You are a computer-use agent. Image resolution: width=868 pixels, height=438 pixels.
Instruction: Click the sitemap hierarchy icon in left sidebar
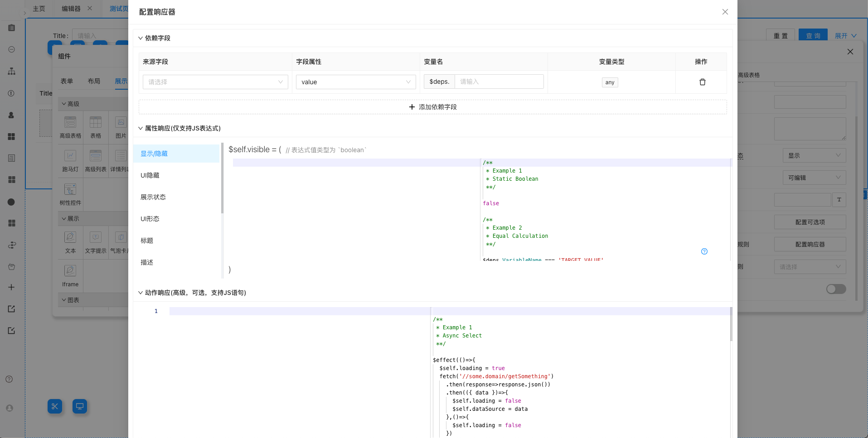[x=11, y=71]
